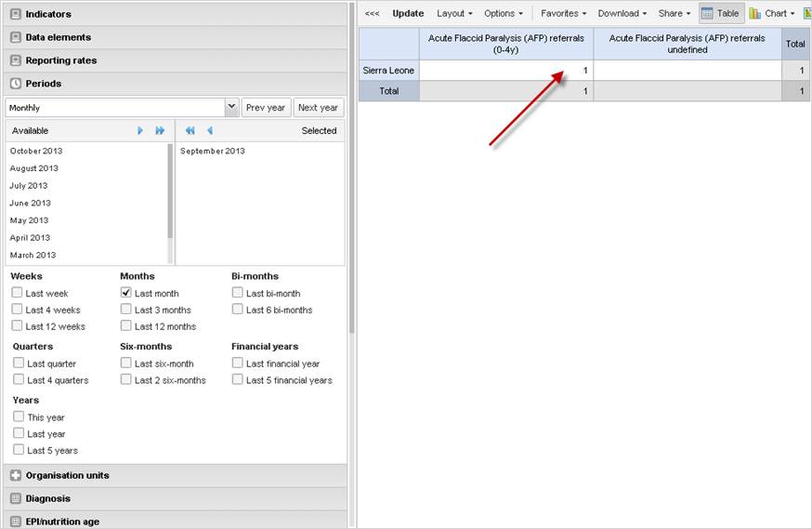The width and height of the screenshot is (812, 529).
Task: Click the Prev year button
Action: (x=266, y=108)
